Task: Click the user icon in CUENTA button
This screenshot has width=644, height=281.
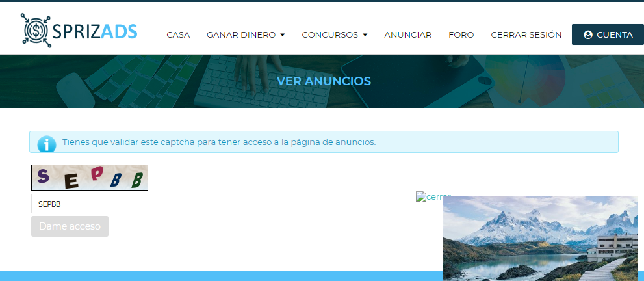Action: point(587,35)
